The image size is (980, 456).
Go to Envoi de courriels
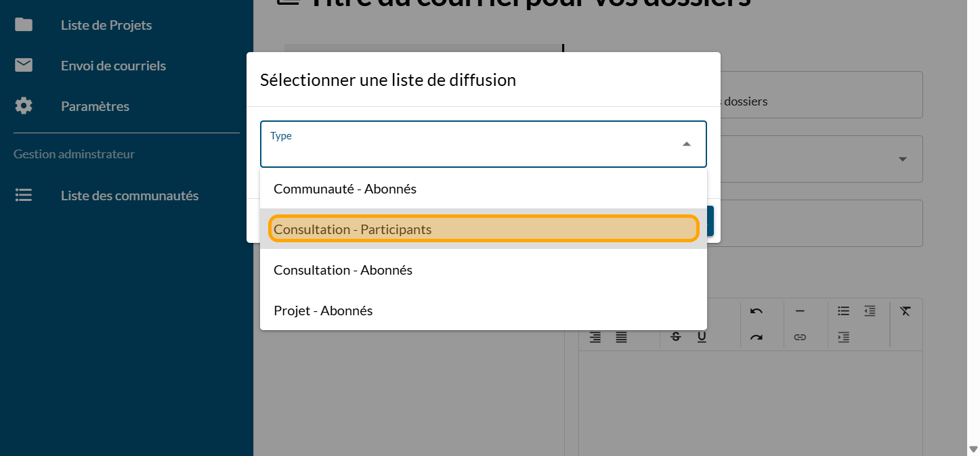(x=113, y=66)
